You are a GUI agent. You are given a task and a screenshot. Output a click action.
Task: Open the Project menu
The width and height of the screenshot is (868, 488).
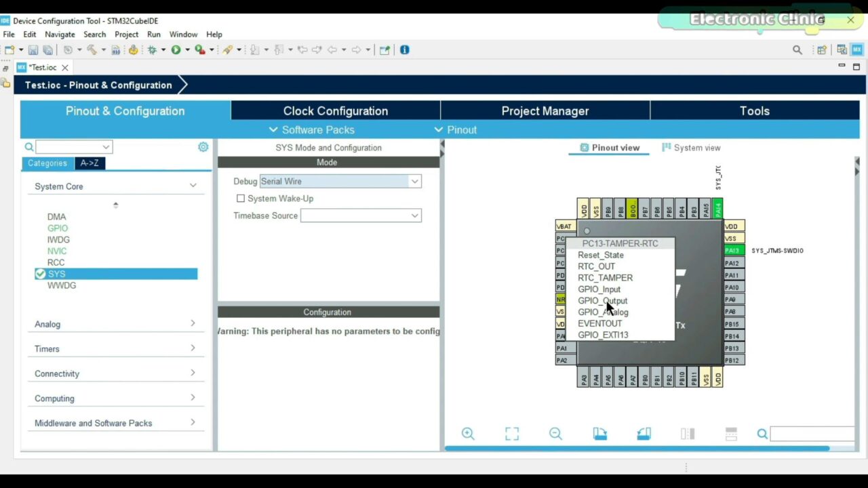tap(126, 34)
